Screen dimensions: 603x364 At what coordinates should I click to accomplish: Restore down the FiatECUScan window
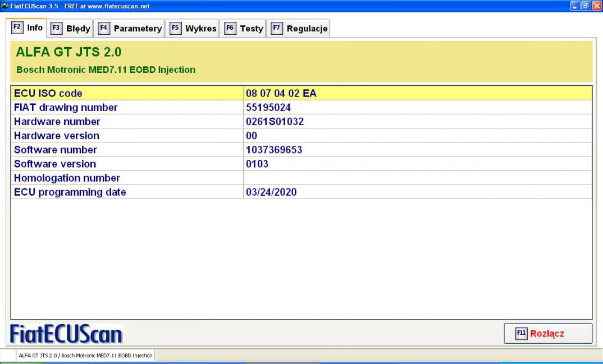click(x=586, y=6)
